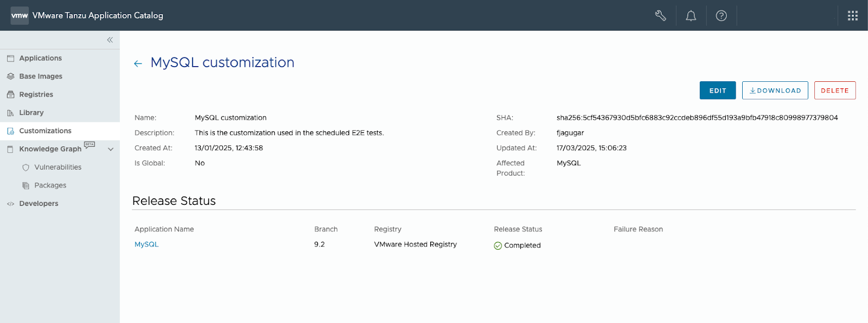Viewport: 868px width, 323px height.
Task: Click the Base Images layers icon
Action: pos(10,76)
